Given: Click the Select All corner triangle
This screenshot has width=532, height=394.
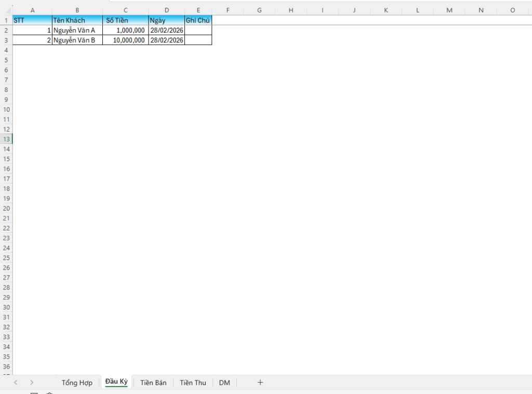Looking at the screenshot, I should coord(6,10).
